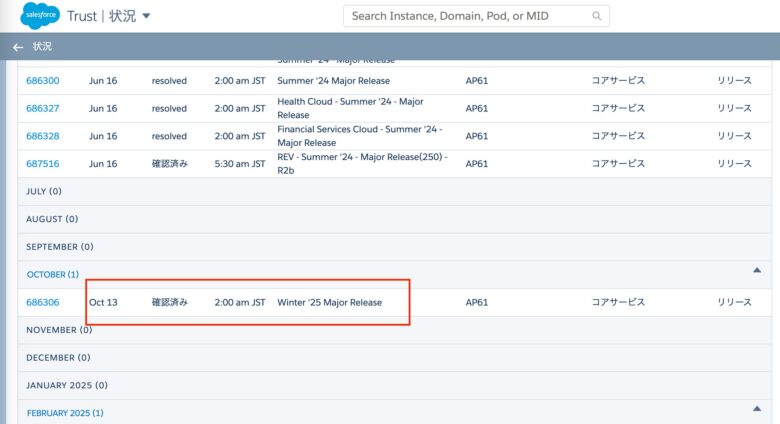Click the search magnifier icon
The height and width of the screenshot is (424, 780).
[596, 16]
